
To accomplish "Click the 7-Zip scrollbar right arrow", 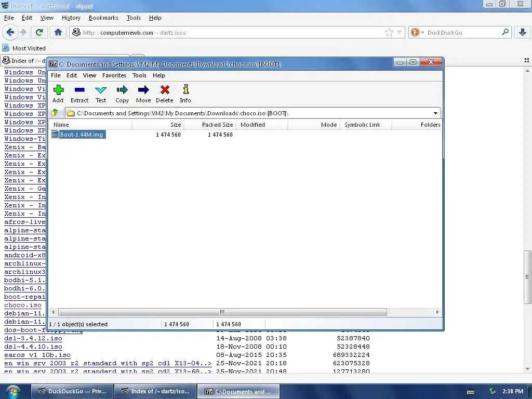I will pyautogui.click(x=437, y=312).
